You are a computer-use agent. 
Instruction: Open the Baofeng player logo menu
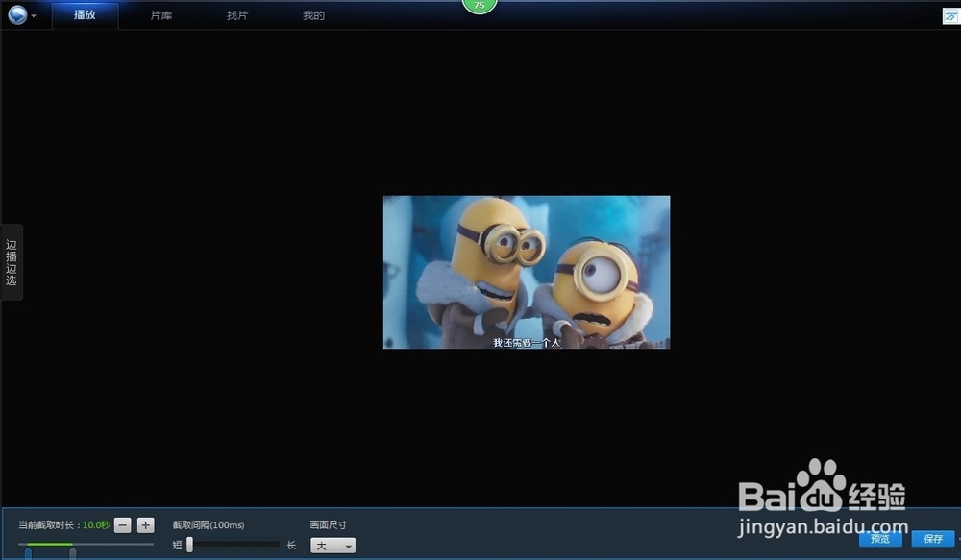[x=17, y=14]
